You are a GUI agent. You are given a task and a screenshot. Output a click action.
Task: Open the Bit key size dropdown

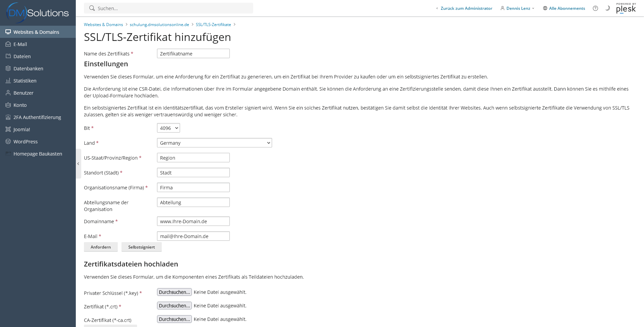[x=168, y=128]
